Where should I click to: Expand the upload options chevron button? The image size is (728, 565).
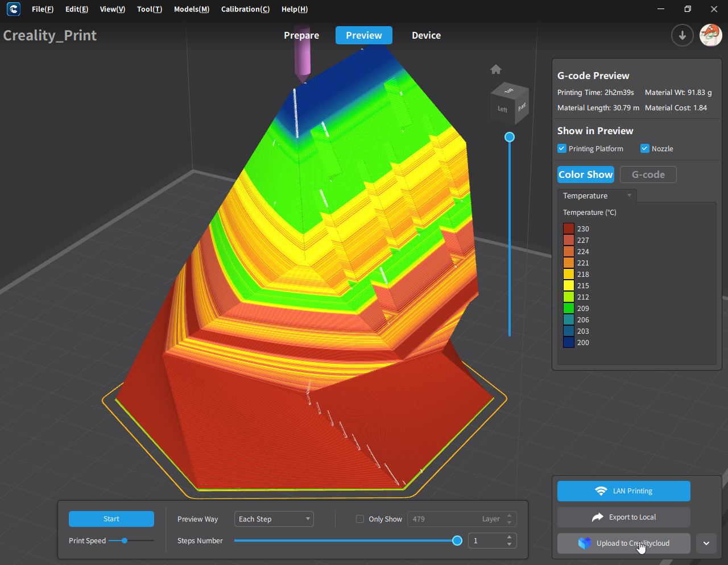click(x=706, y=543)
